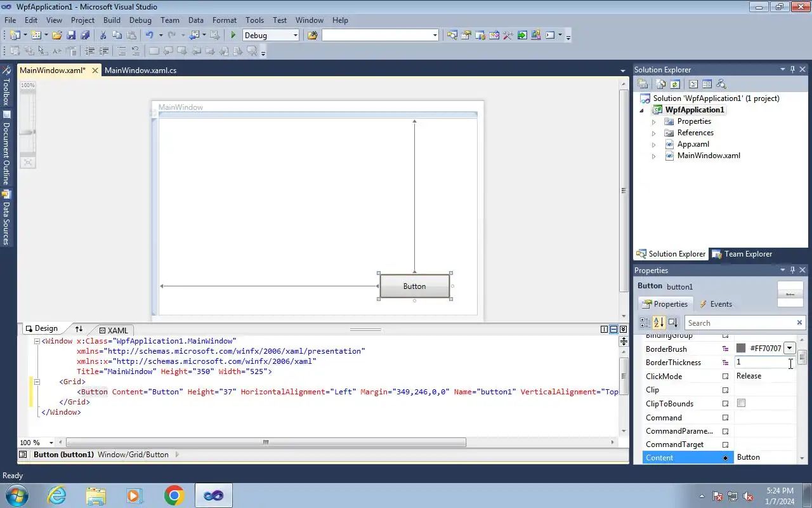Screen dimensions: 812x508
Task: Open the XAML editor 100% zoom dropdown
Action: click(51, 443)
